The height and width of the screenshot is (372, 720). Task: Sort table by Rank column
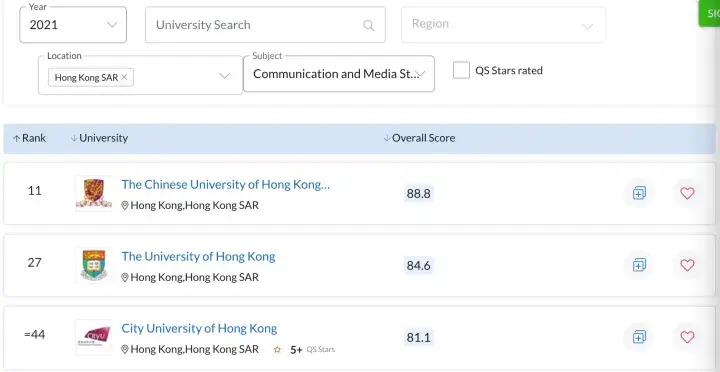29,138
